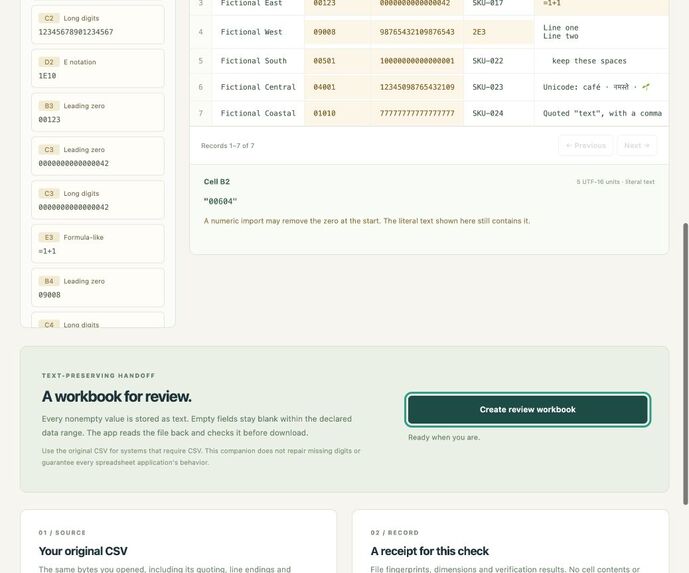Click the page vertical scrollbar thumb
This screenshot has width=689, height=573.
point(685,364)
